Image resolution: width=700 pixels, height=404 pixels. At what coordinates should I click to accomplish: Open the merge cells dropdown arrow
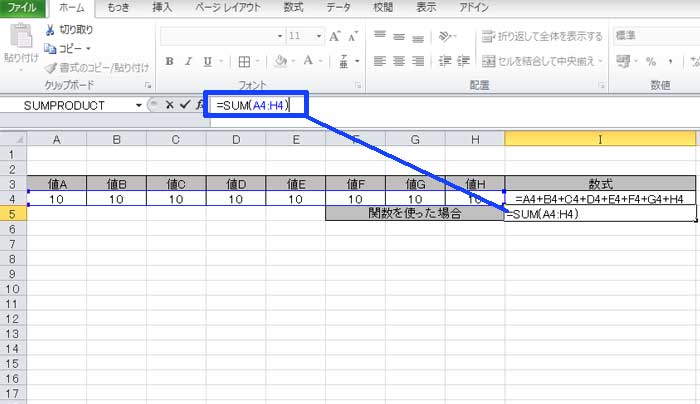(x=601, y=61)
